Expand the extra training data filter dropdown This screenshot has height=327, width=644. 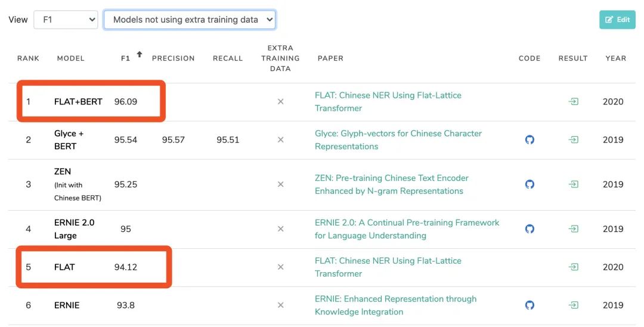click(190, 20)
